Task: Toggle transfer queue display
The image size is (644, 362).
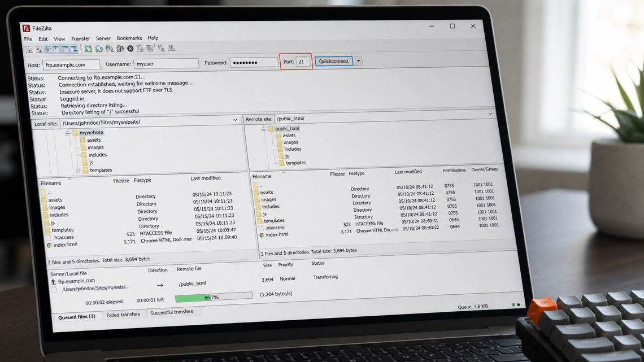Action: [74, 49]
